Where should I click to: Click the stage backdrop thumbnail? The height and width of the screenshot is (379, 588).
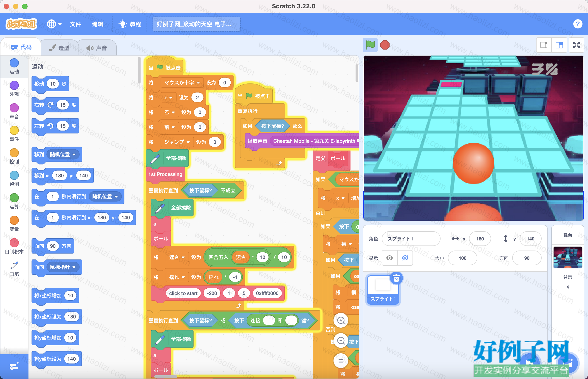point(567,257)
